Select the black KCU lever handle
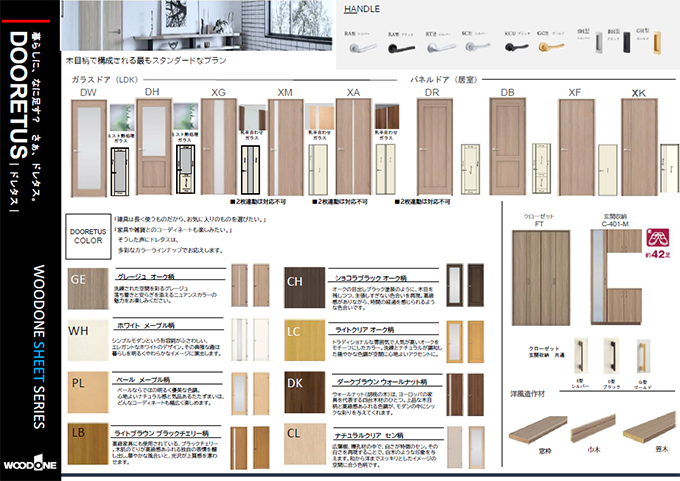680x481 pixels. coord(514,46)
